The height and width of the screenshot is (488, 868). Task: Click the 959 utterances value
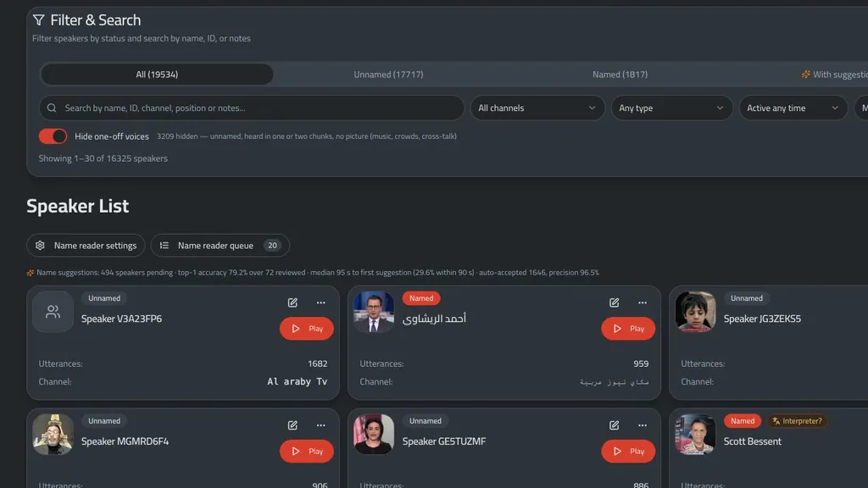pyautogui.click(x=641, y=363)
